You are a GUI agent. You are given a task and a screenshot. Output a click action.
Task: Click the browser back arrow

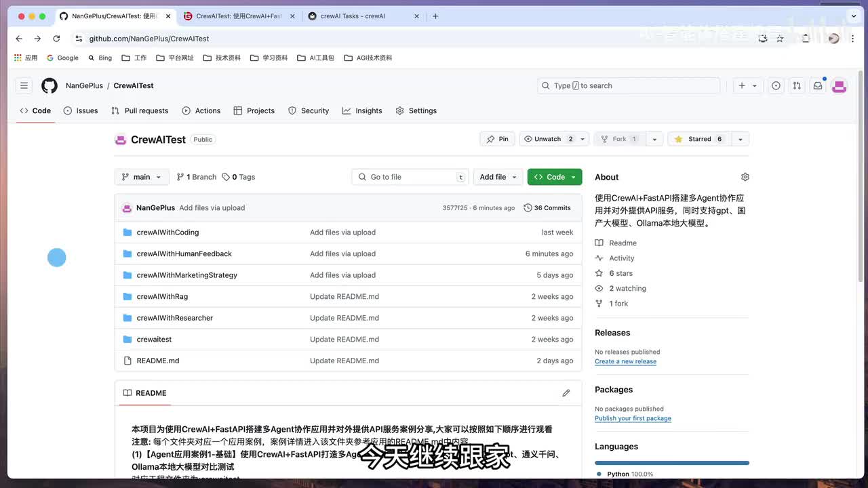point(19,39)
